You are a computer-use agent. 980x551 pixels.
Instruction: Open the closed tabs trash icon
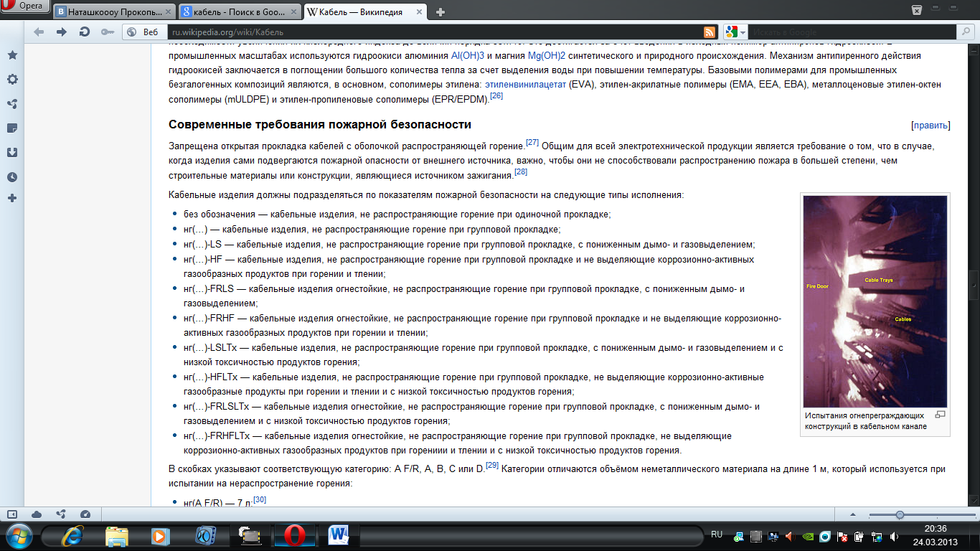pyautogui.click(x=916, y=9)
